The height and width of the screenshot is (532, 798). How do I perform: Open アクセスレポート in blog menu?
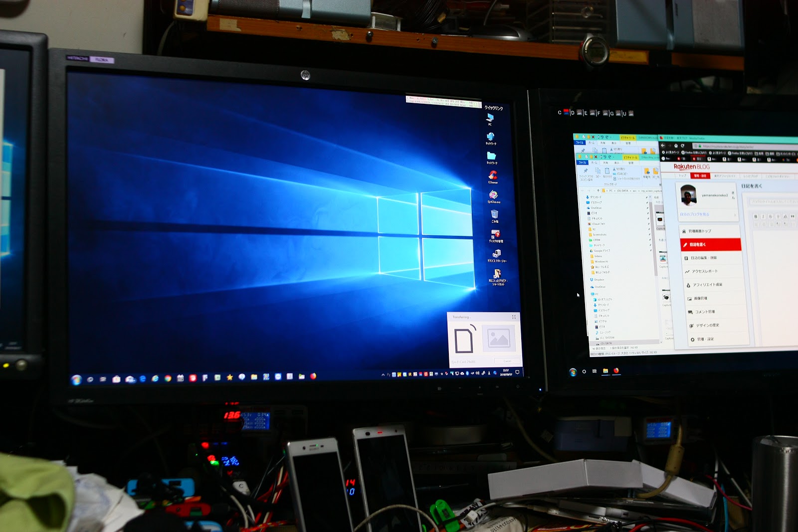point(704,271)
